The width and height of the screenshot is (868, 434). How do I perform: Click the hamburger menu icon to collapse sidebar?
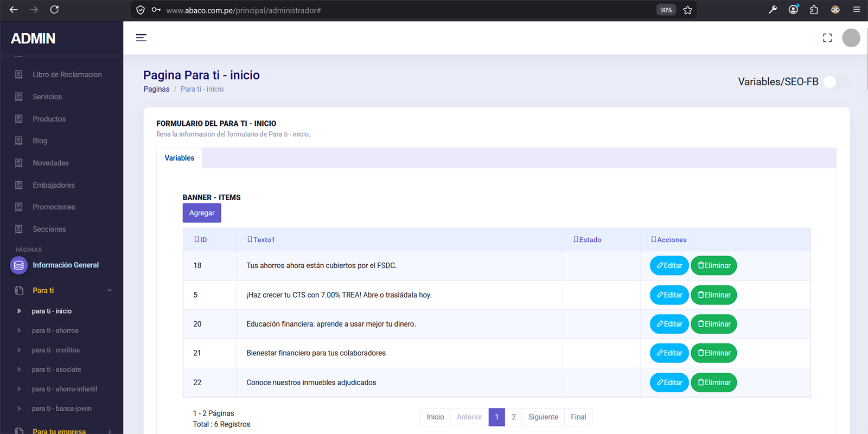coord(141,37)
